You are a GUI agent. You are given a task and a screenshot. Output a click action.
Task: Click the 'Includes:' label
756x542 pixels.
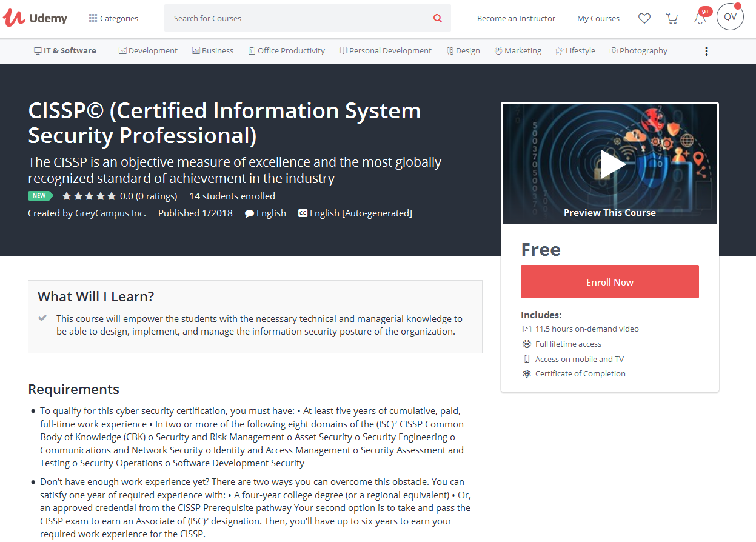point(541,315)
